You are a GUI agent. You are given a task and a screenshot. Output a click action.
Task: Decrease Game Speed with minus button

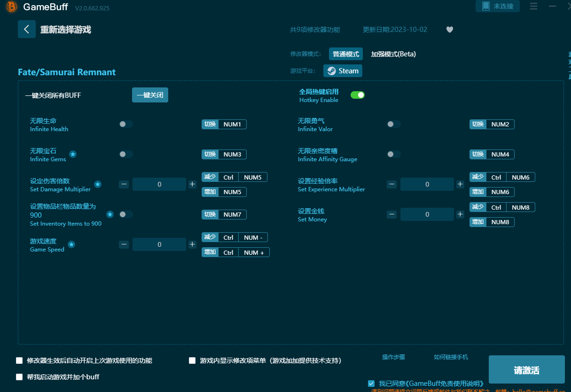click(x=124, y=245)
